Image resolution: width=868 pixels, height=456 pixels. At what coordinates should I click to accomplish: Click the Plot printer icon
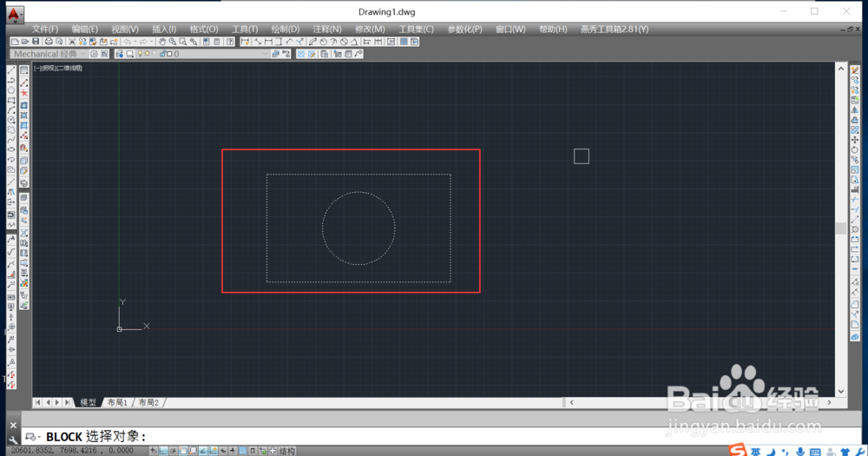point(49,42)
